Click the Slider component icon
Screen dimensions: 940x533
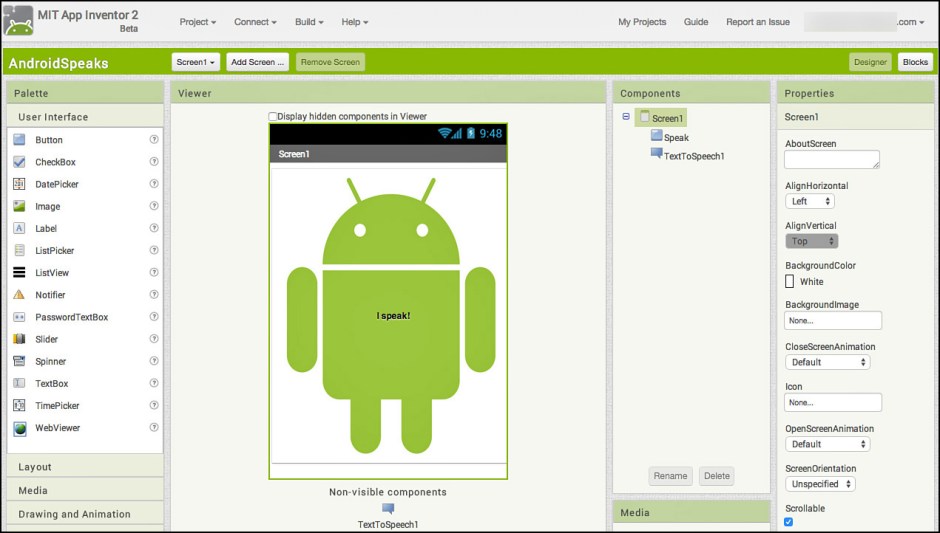tap(19, 339)
